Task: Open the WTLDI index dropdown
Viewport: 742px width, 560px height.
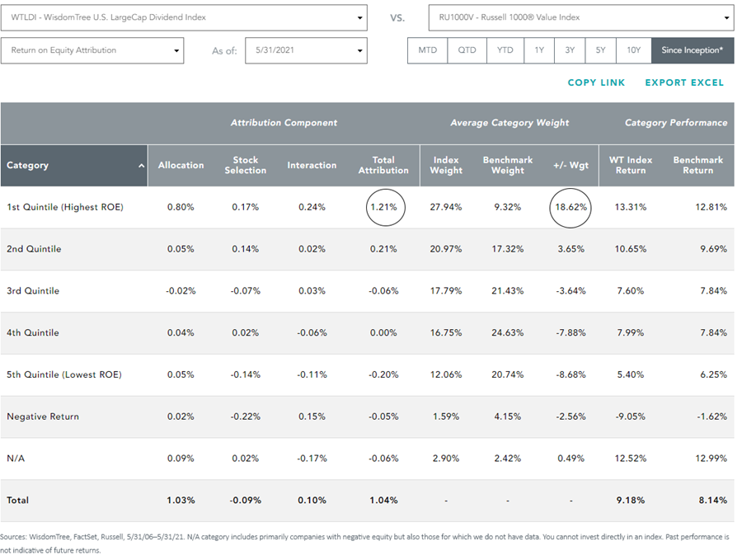Action: pos(184,17)
